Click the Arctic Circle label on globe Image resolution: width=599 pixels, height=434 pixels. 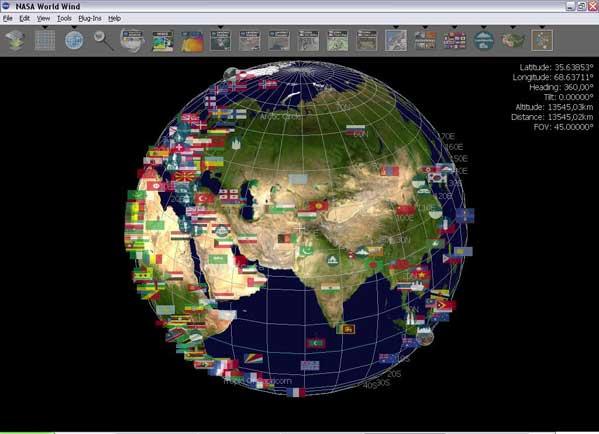(281, 117)
